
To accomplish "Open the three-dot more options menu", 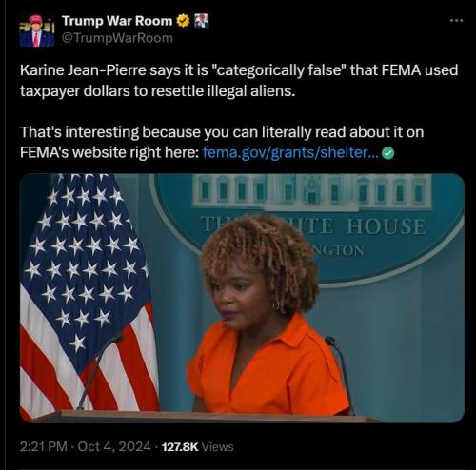I will point(457,21).
